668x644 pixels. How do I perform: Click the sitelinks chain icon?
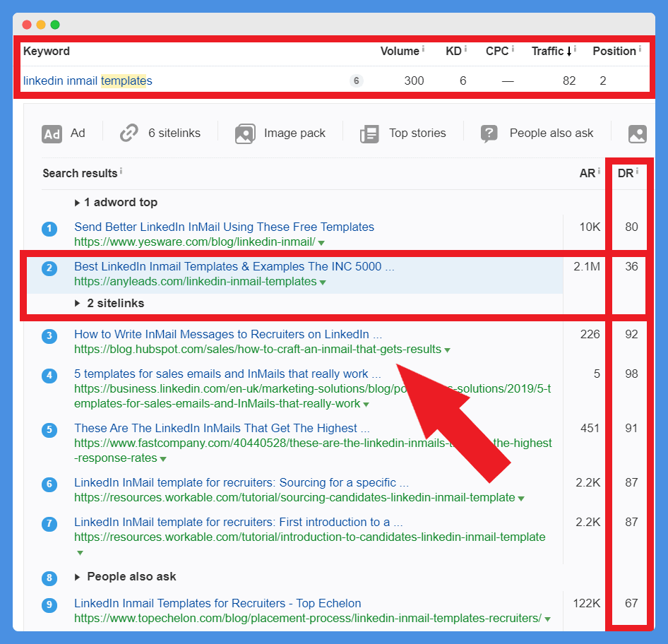coord(129,133)
